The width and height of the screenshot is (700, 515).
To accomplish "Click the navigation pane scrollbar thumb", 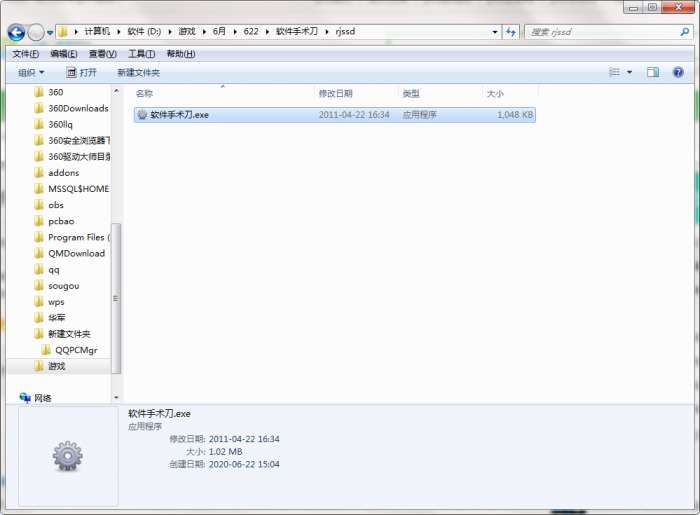I will point(116,298).
